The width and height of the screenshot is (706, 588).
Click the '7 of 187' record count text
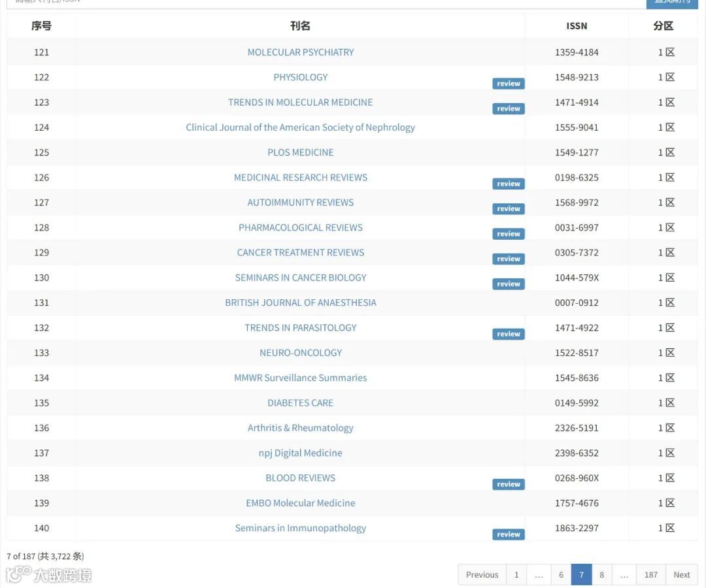(45, 557)
